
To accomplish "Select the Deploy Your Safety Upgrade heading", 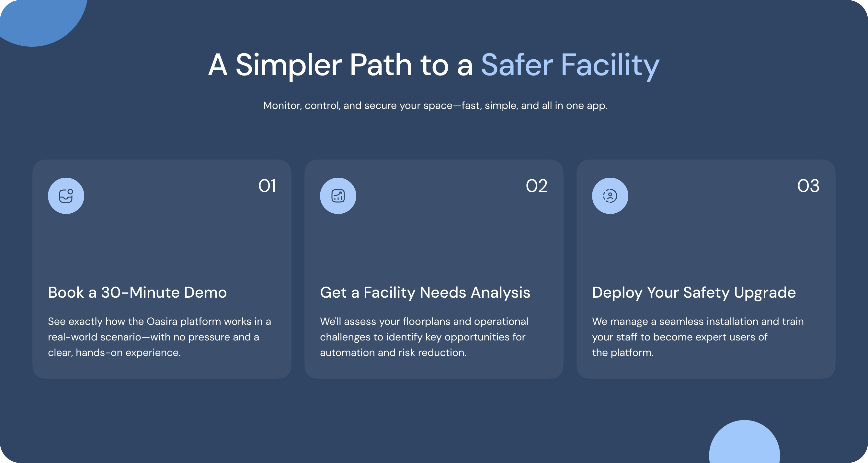I will point(694,292).
